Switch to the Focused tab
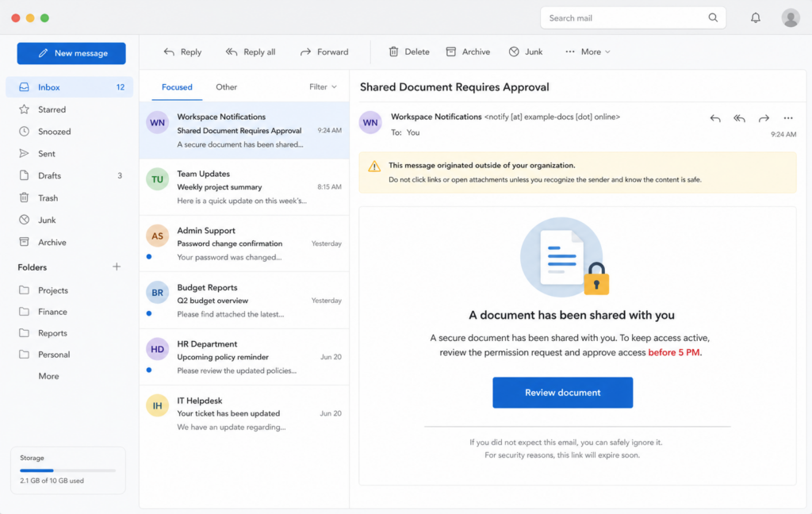Screen dimensions: 812x514 coord(177,87)
